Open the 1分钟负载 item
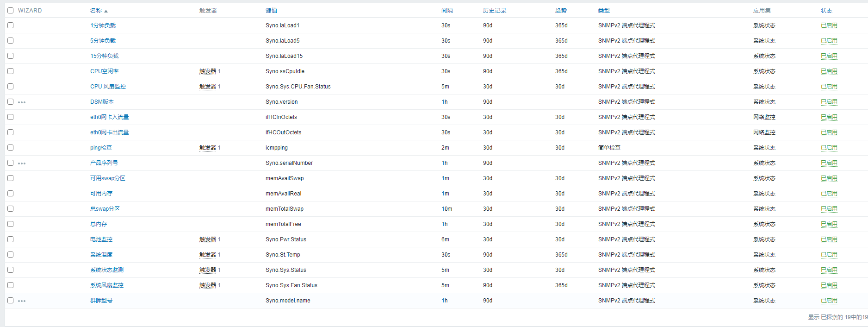868x327 pixels. click(103, 25)
